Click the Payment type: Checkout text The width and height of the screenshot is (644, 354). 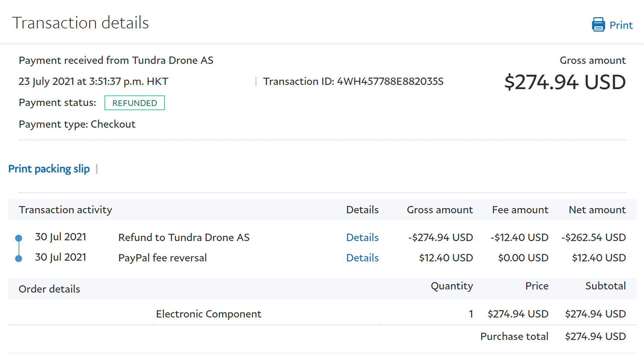pos(77,124)
